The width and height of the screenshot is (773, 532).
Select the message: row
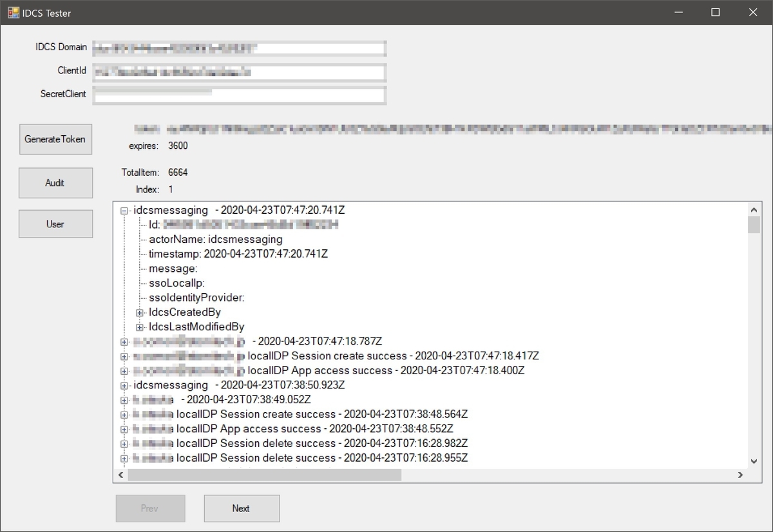pyautogui.click(x=173, y=269)
